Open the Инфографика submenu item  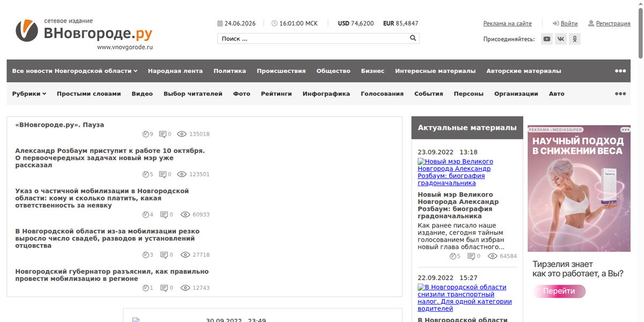[x=326, y=93]
